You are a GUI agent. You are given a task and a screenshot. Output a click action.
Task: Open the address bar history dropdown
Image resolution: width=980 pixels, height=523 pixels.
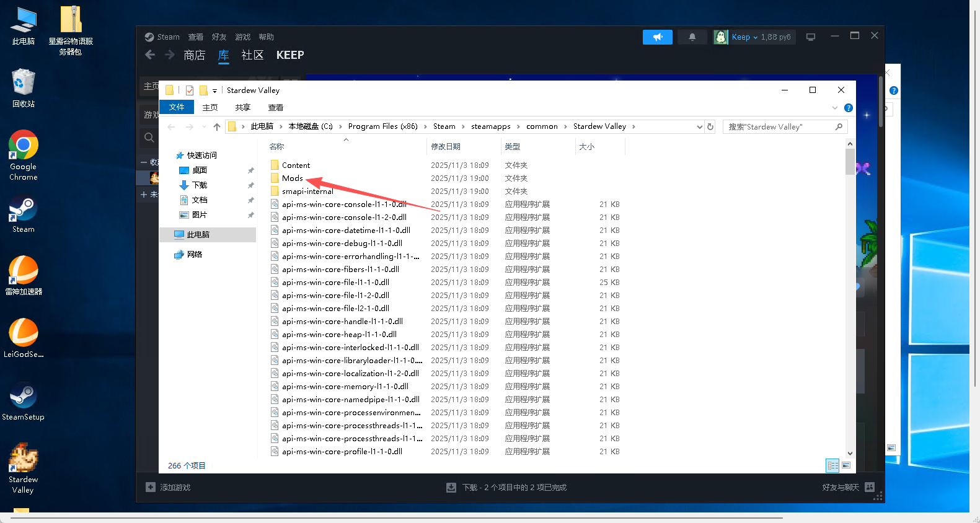(x=700, y=127)
